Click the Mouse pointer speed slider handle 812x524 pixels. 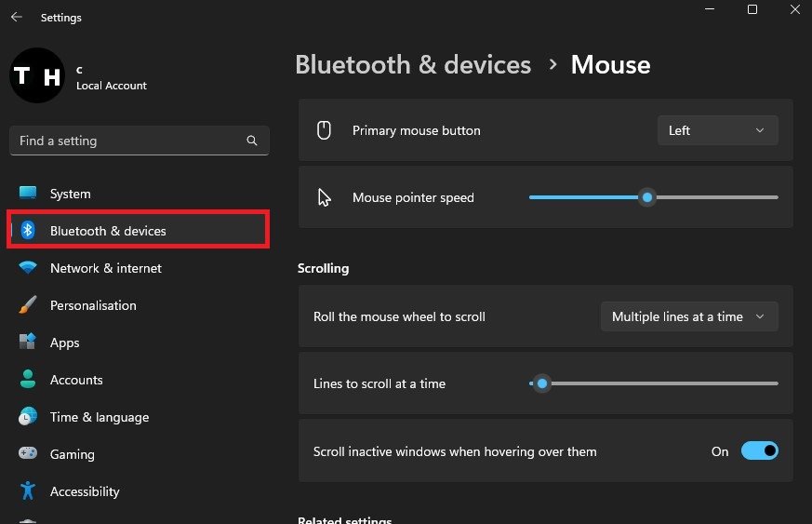coord(647,197)
